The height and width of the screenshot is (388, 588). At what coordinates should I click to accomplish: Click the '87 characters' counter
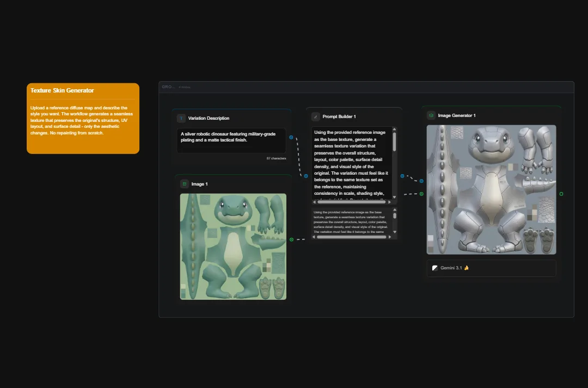click(x=277, y=158)
